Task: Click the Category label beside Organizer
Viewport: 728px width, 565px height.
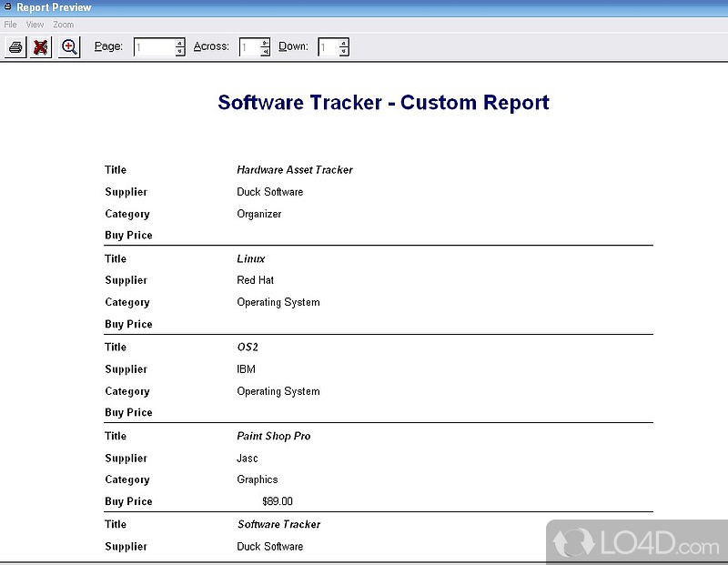Action: pyautogui.click(x=127, y=214)
